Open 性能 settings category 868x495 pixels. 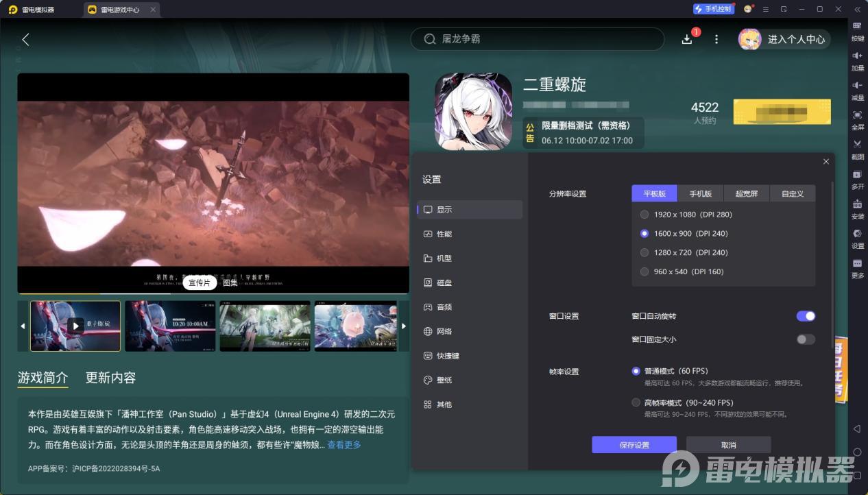point(470,234)
